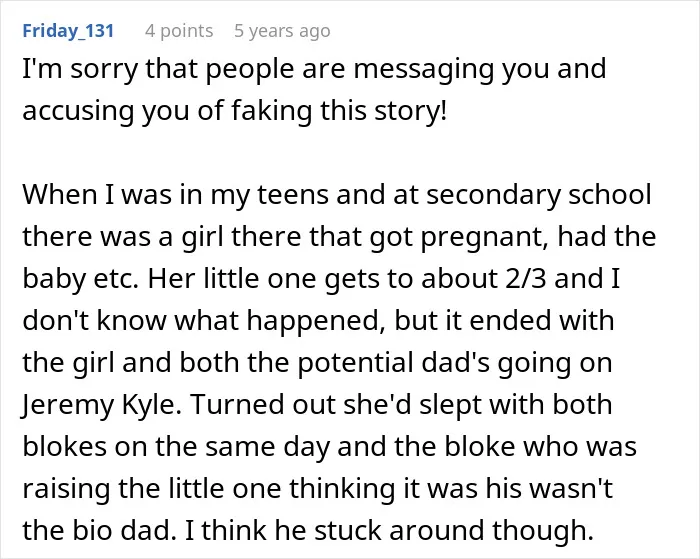
Task: Click the word accusing in the comment
Action: 78,112
